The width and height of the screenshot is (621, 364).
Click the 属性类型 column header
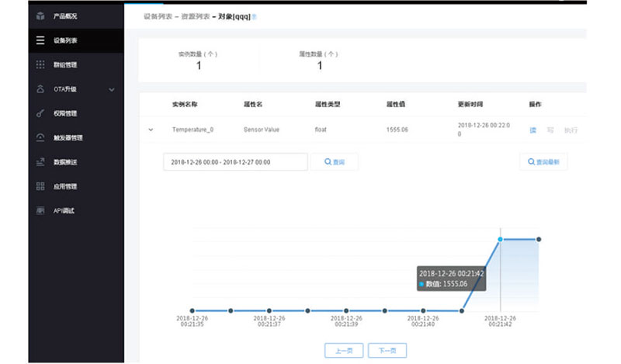[x=328, y=104]
